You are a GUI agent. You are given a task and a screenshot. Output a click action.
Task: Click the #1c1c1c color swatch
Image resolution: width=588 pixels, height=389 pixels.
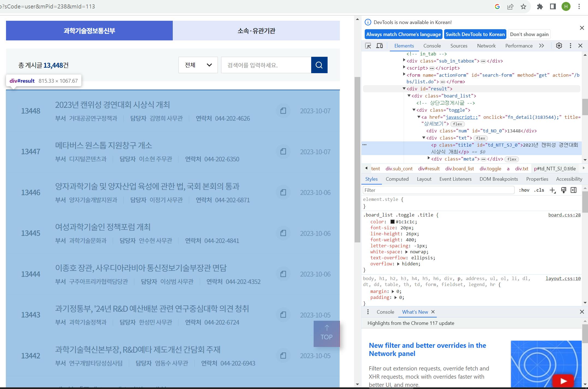(392, 222)
